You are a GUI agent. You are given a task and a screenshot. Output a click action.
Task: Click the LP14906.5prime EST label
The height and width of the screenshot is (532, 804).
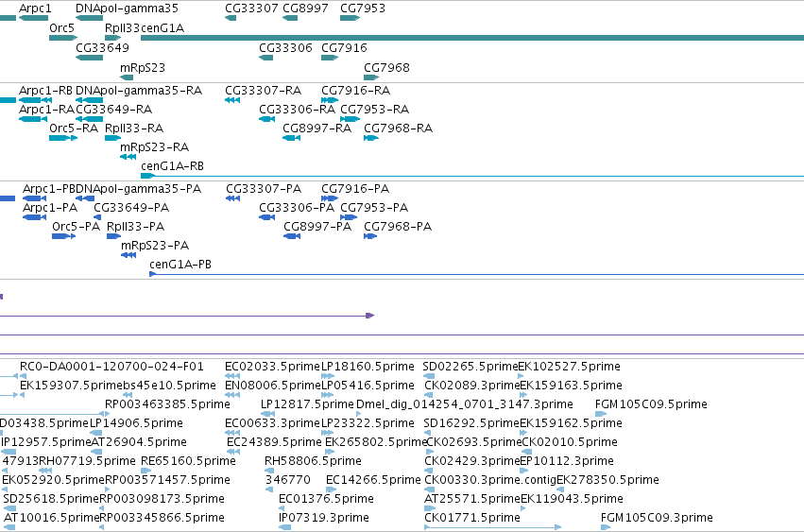coord(136,423)
